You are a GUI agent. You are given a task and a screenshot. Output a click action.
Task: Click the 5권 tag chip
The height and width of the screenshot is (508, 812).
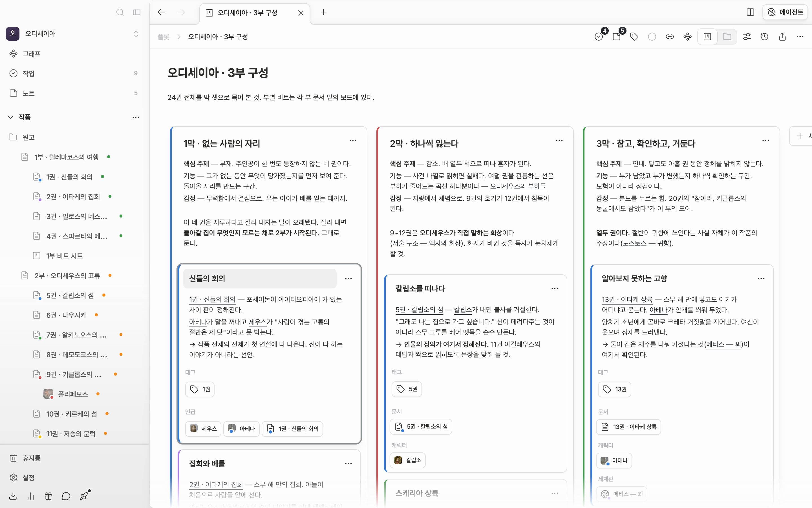point(407,389)
